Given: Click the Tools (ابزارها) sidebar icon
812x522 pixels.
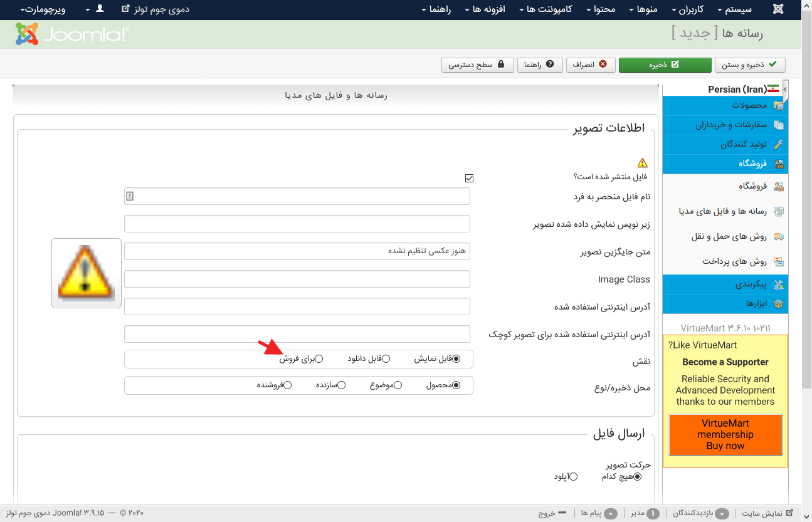Looking at the screenshot, I should click(778, 303).
